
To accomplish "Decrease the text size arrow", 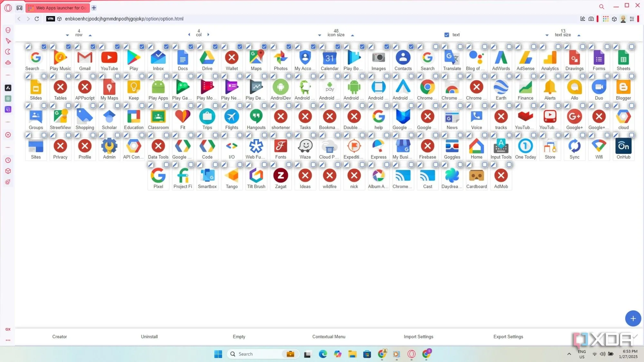I will 547,35.
